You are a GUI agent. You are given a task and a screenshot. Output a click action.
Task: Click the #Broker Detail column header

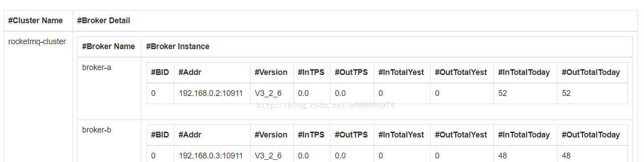(103, 21)
